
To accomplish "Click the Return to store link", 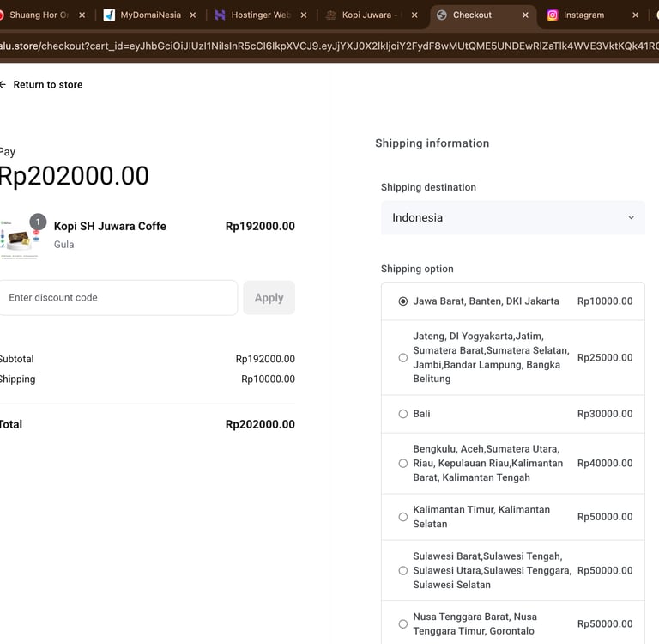I will (48, 85).
